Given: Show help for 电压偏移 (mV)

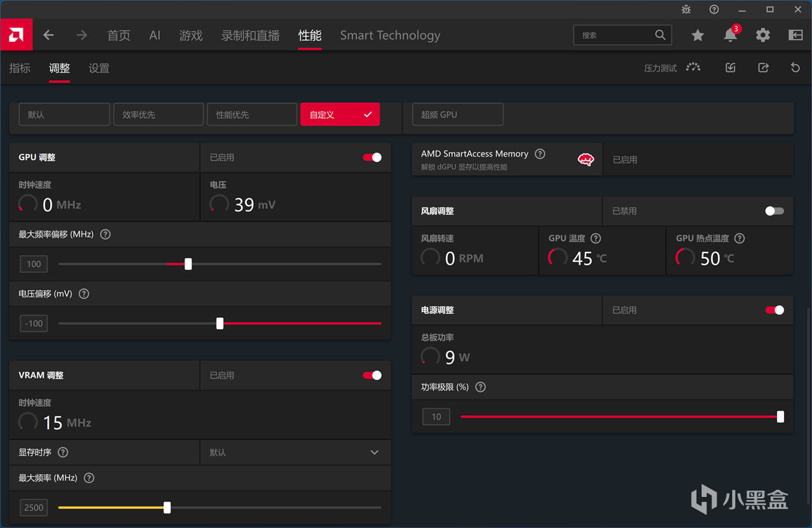Looking at the screenshot, I should [84, 294].
